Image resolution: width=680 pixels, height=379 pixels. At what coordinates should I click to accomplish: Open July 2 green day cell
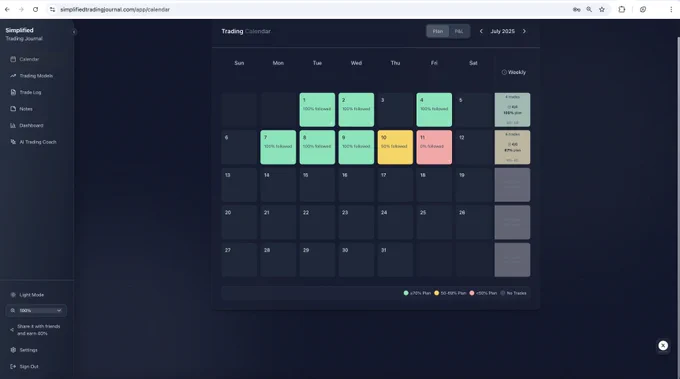point(356,110)
